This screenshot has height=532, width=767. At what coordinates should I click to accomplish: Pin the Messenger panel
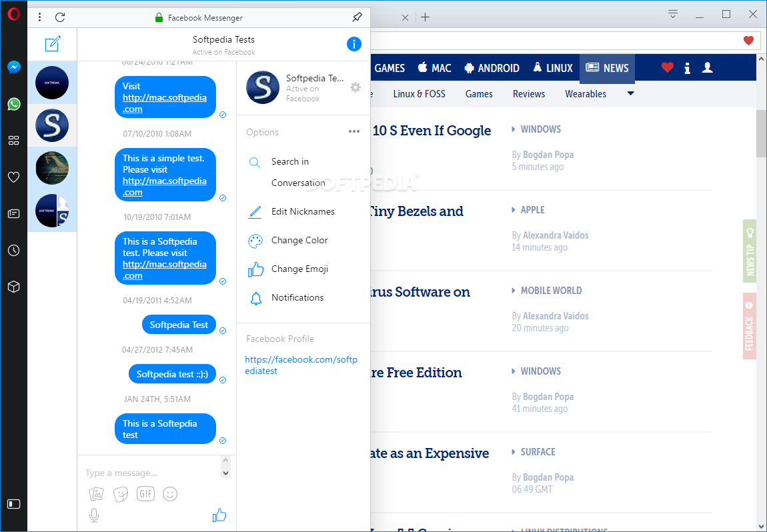[x=357, y=17]
